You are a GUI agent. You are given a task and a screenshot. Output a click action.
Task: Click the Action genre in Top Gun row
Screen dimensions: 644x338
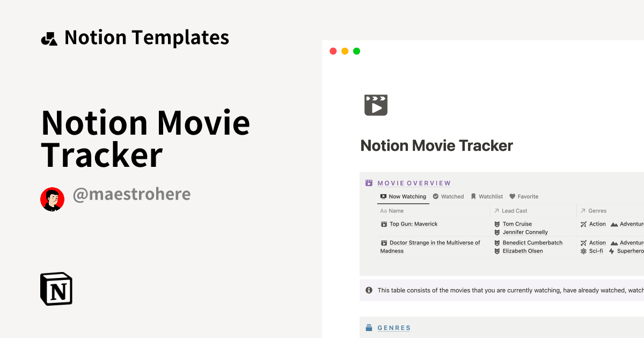coord(597,224)
